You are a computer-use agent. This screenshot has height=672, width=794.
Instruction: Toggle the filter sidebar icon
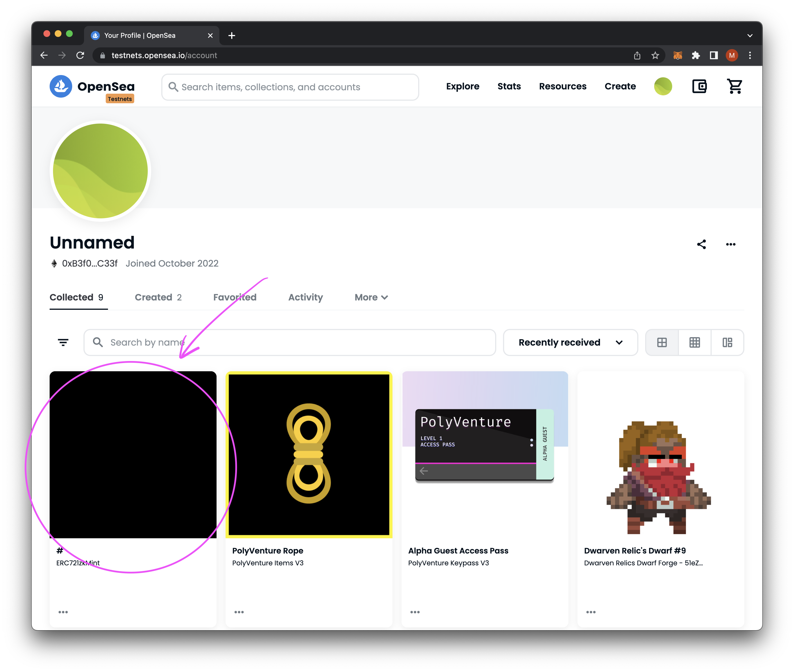point(63,342)
